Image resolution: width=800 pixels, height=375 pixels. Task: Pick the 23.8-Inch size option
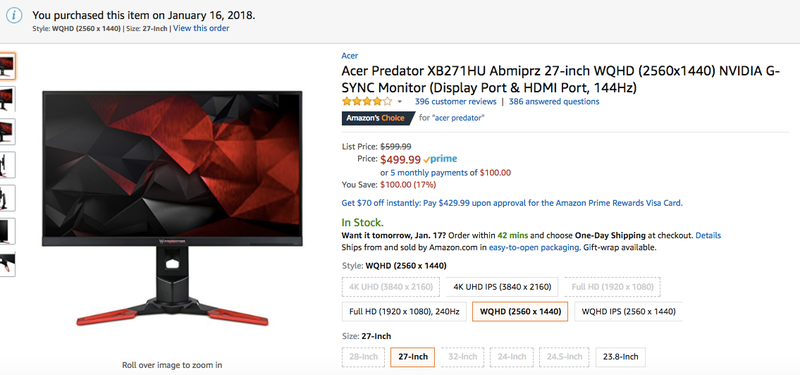coord(620,357)
